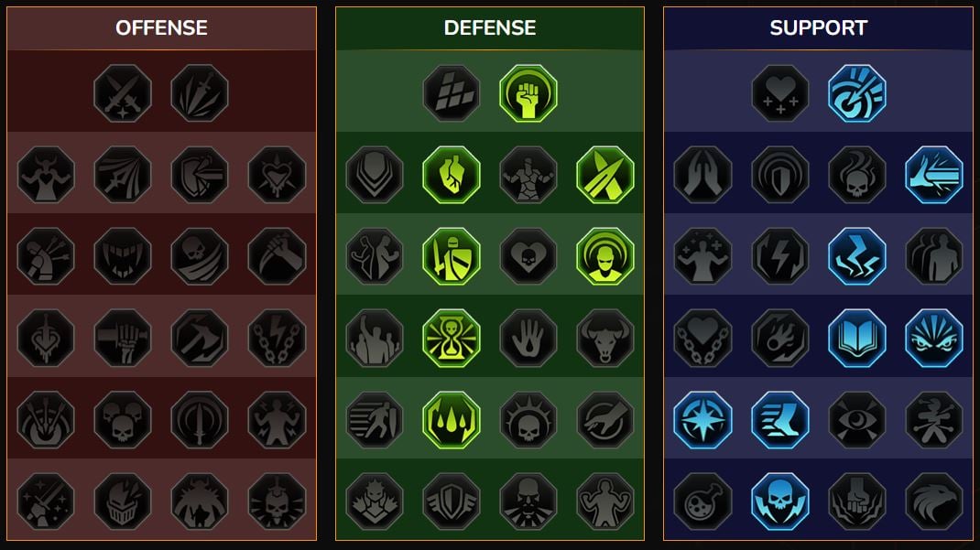Select the potion flask Support mastery

703,501
